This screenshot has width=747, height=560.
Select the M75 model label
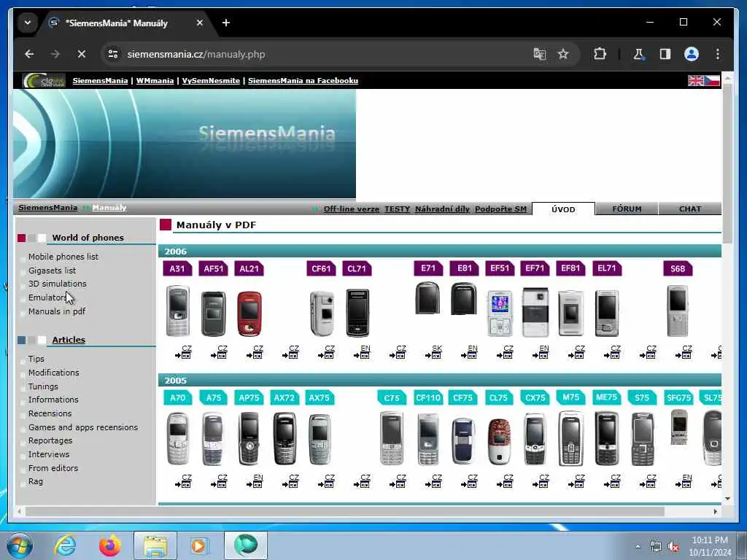(570, 397)
